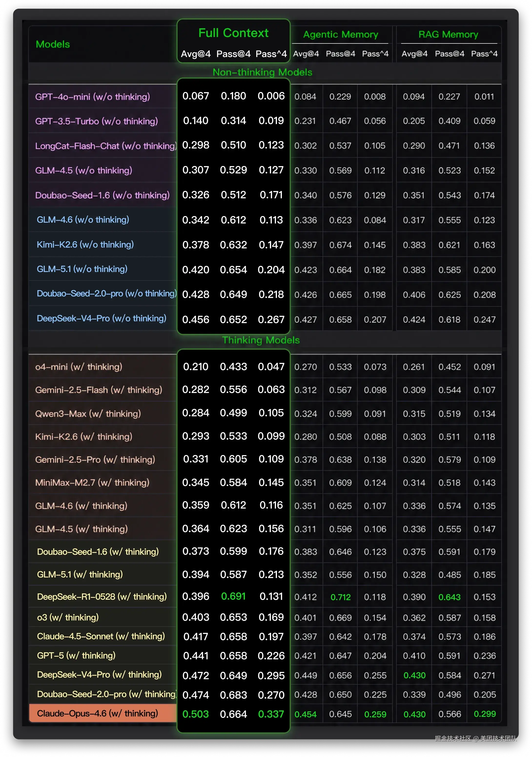The height and width of the screenshot is (757, 532).
Task: Click the 0.456 value in DeepSeek-V4-Pro w/o thinking row
Action: coord(196,319)
